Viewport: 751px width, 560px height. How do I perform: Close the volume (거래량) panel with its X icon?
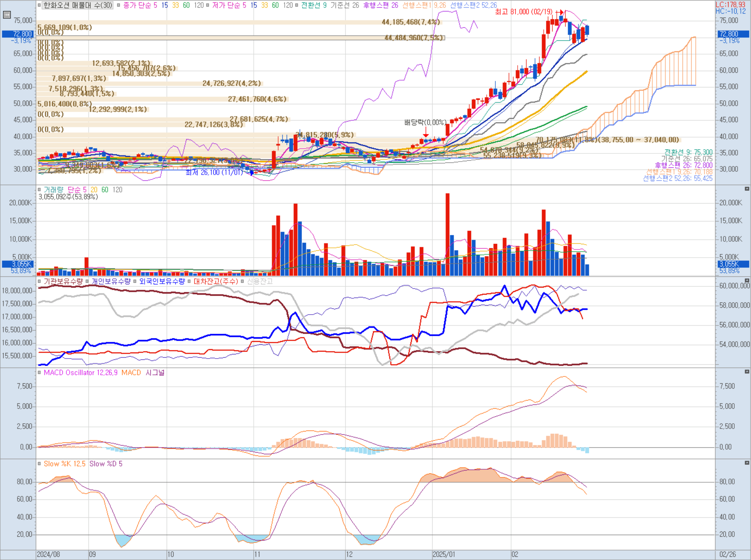coord(747,189)
